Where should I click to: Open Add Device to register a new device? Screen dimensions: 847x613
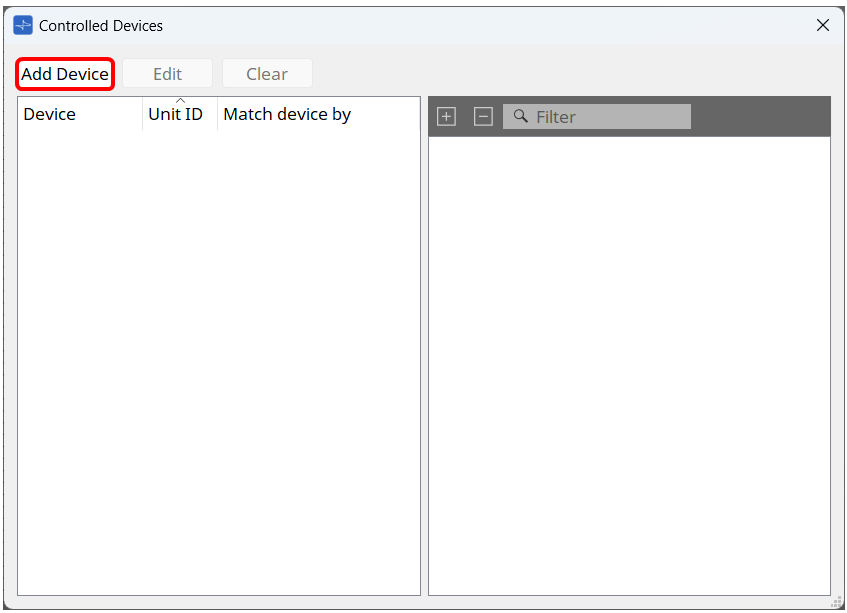[64, 73]
